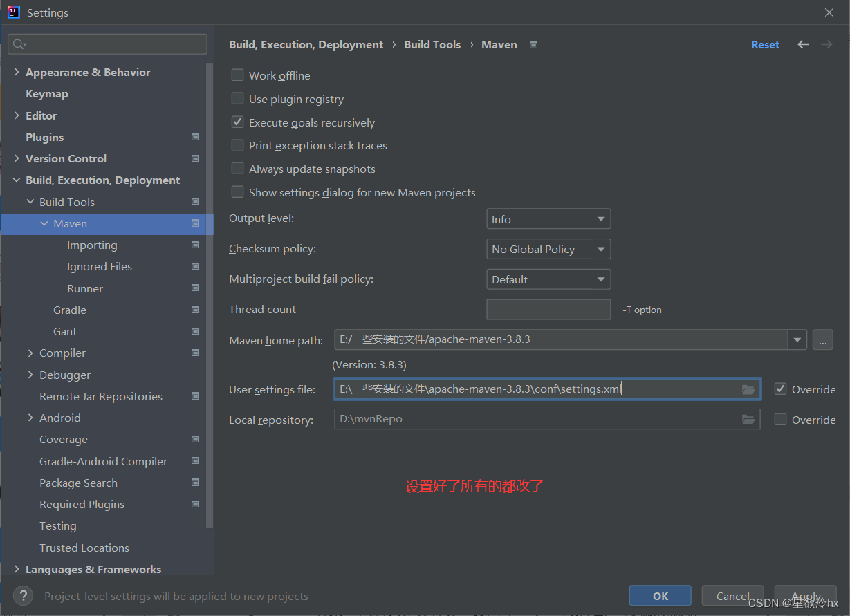Image resolution: width=850 pixels, height=616 pixels.
Task: Enable Always update snapshots
Action: [237, 169]
